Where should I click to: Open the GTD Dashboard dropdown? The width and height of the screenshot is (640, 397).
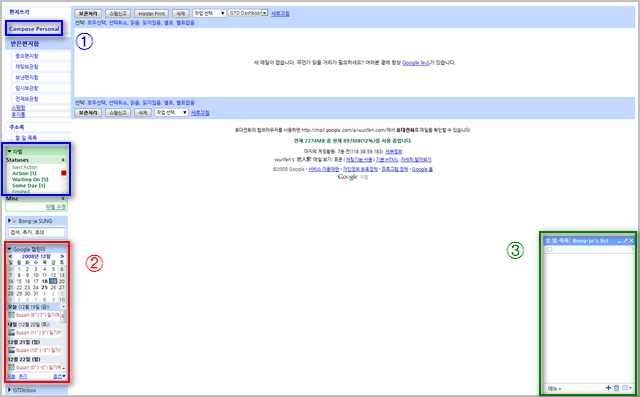[x=248, y=13]
